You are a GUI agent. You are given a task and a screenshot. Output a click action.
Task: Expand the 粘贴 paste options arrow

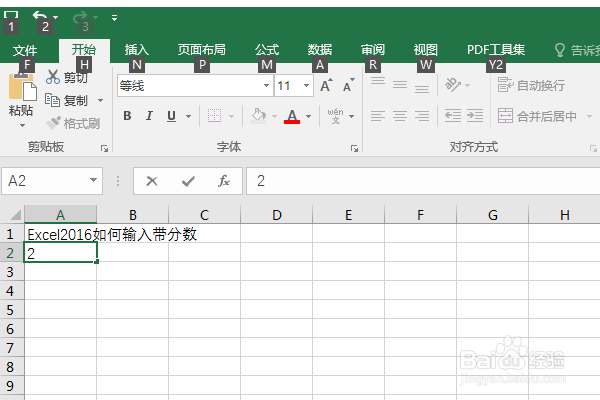22,125
